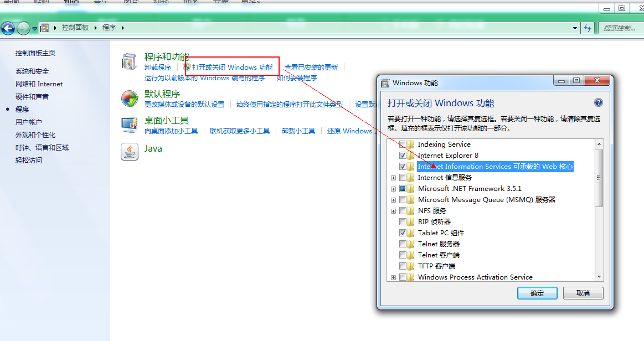Image resolution: width=644 pixels, height=341 pixels.
Task: Click the breadcrumb arrow after 程序
Action: [x=122, y=28]
